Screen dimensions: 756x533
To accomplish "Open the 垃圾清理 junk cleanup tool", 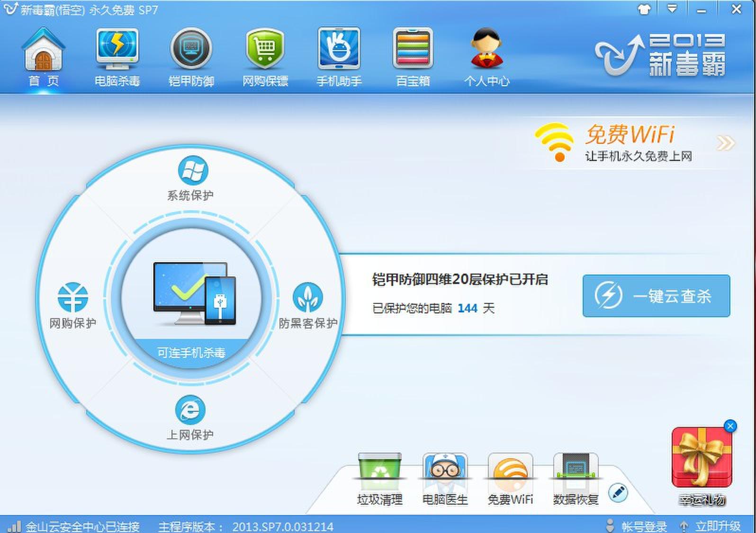I will point(379,479).
